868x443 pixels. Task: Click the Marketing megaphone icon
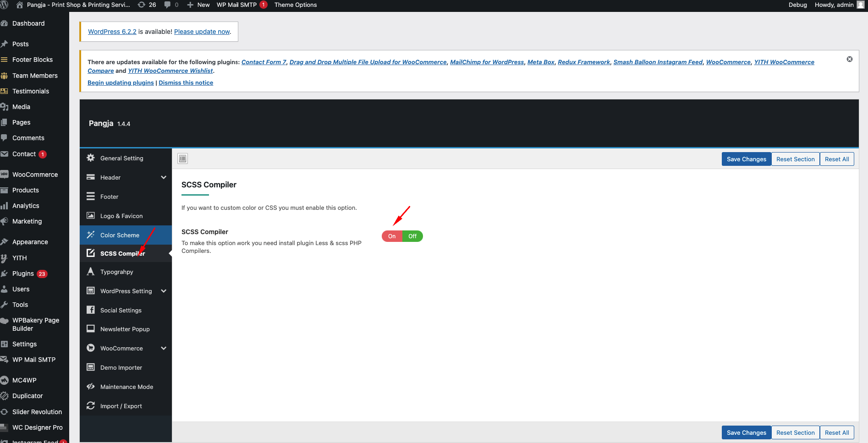(4, 221)
